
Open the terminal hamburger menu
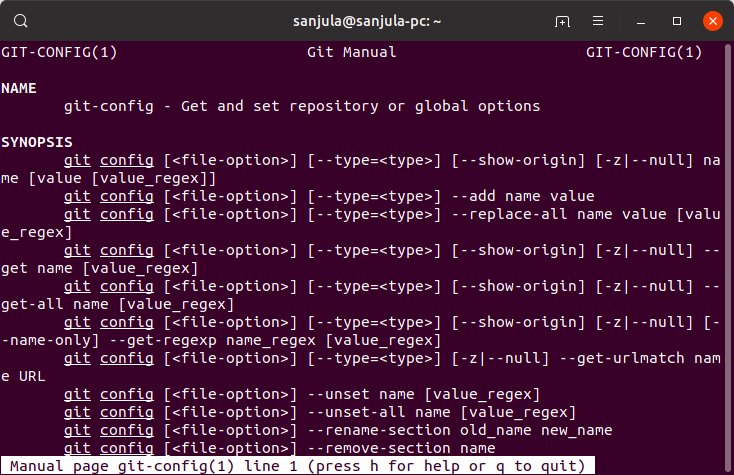point(598,21)
